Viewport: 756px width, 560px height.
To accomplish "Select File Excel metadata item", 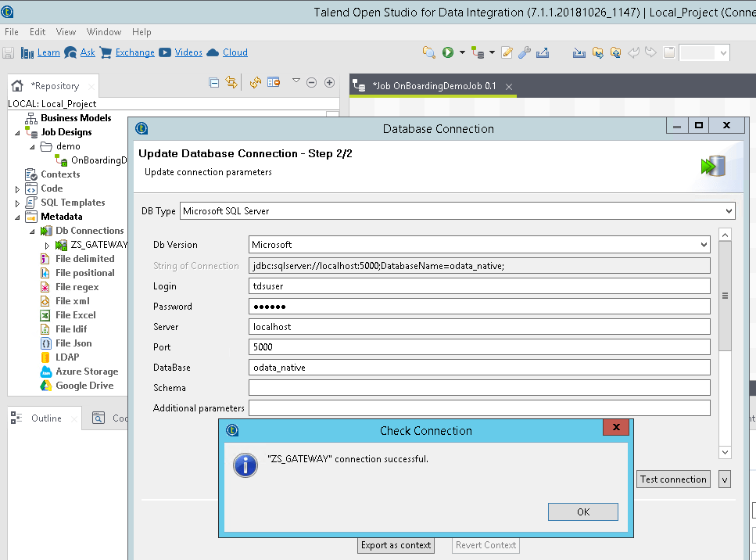I will pos(76,315).
